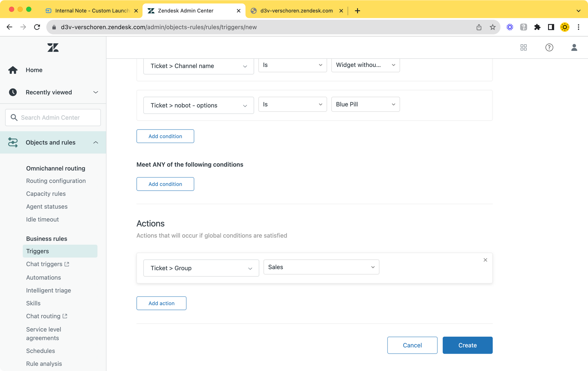The image size is (588, 371).
Task: Click the Add action button
Action: (161, 303)
